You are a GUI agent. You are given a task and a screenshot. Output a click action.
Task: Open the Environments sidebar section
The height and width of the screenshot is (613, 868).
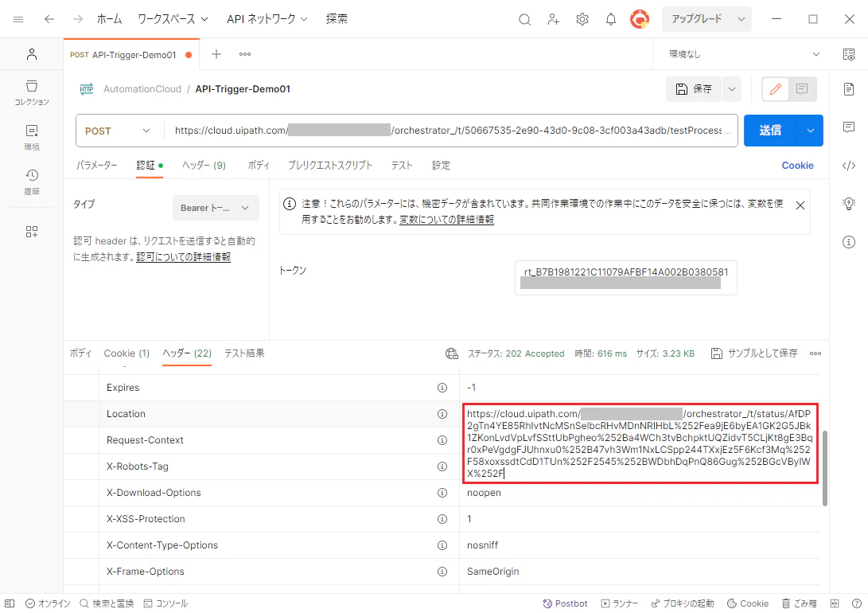tap(32, 138)
